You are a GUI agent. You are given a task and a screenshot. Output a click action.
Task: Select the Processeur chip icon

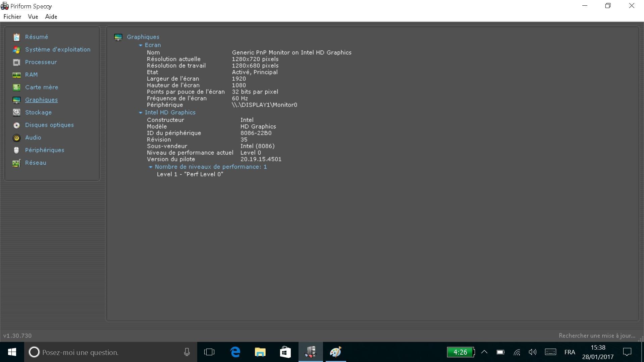16,62
